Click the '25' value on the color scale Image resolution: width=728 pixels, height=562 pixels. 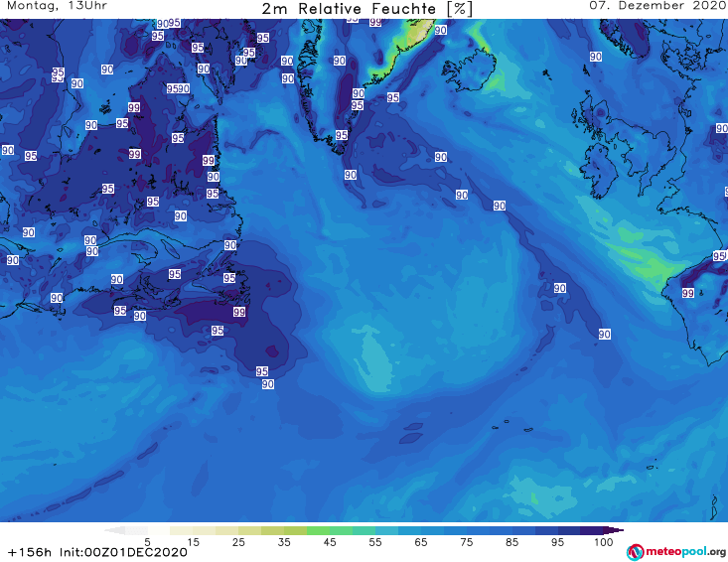coord(238,541)
